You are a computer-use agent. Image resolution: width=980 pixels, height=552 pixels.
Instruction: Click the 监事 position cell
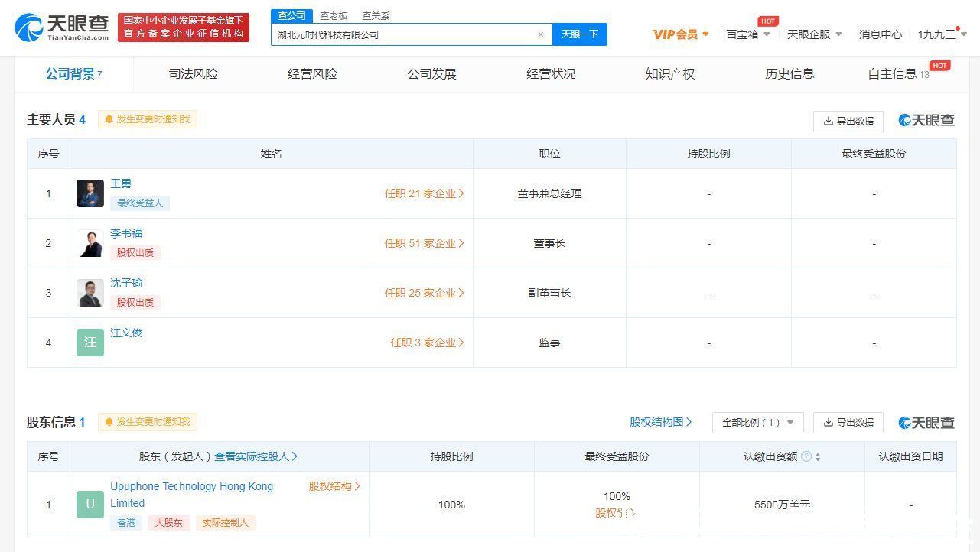pos(549,343)
